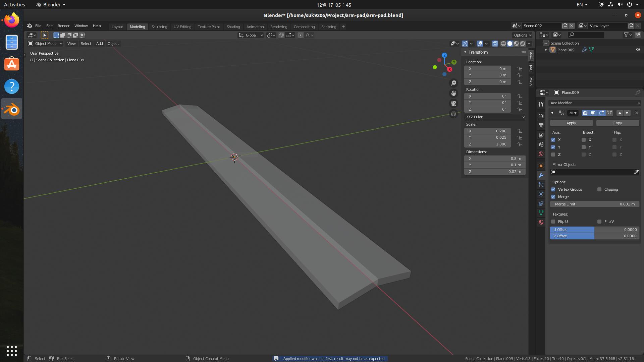Collapse the Transform panel
Viewport: 644px width, 362px height.
[x=465, y=52]
